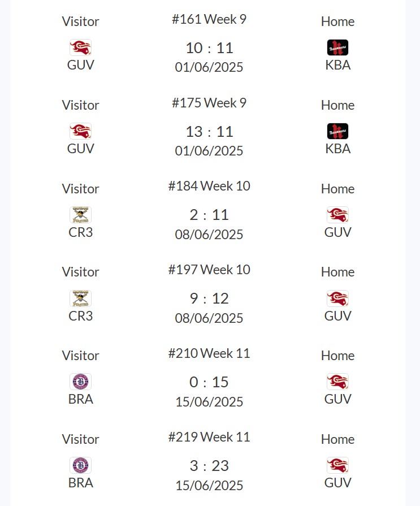Select the CR3 Pirates logo in game #184
This screenshot has height=506, width=420.
80,215
